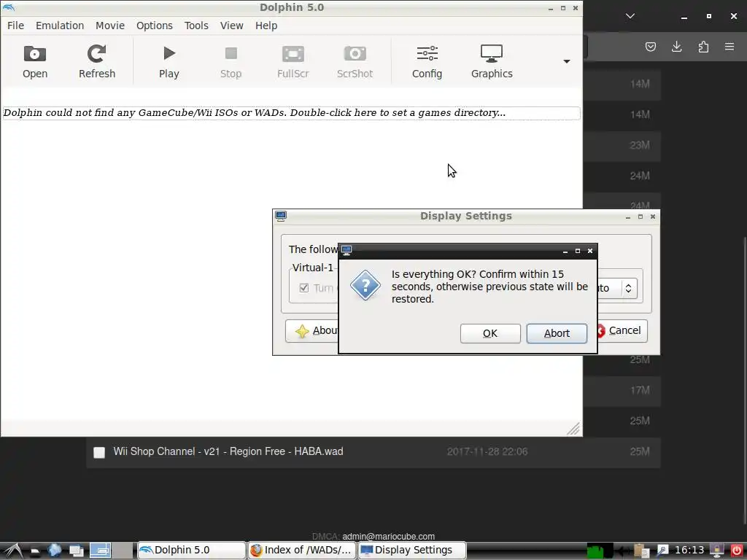
Task: Expand the Firefox tab list chevron
Action: (x=630, y=16)
